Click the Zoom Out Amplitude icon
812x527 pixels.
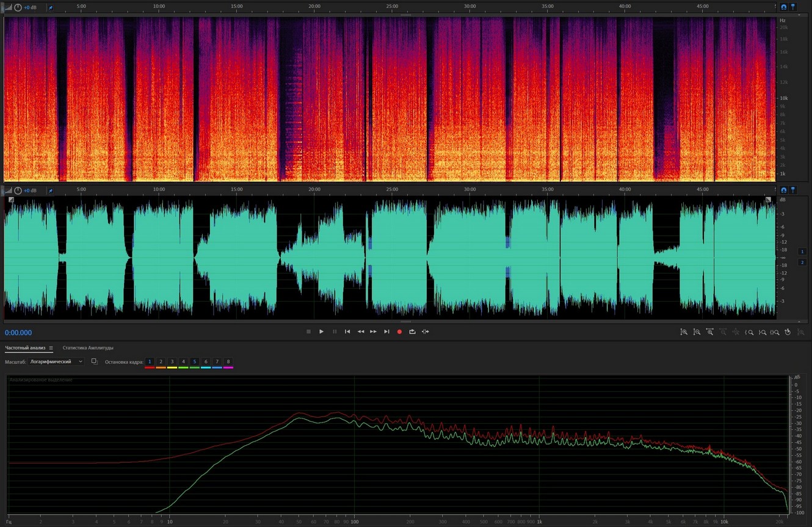point(697,332)
